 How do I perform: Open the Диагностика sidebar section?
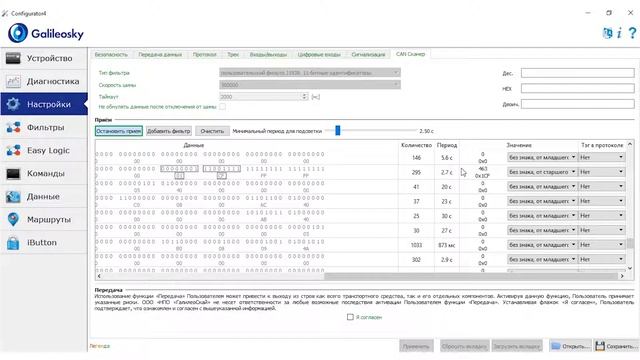(44, 81)
